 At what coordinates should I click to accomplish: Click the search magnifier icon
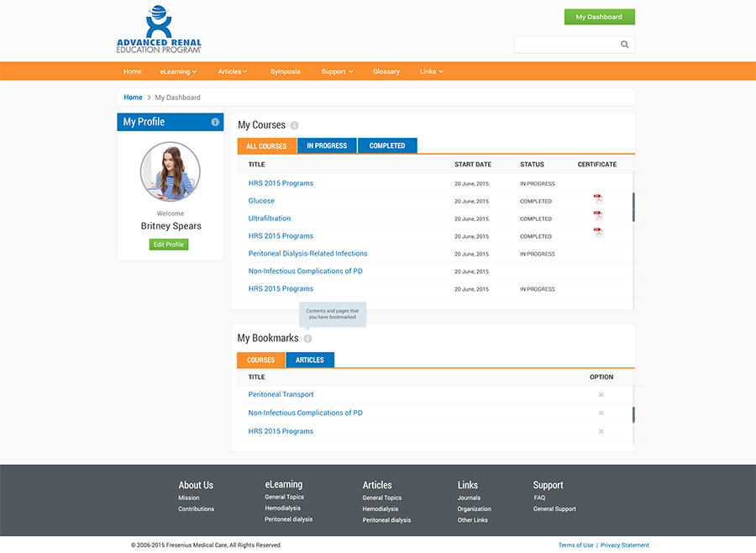(x=624, y=45)
